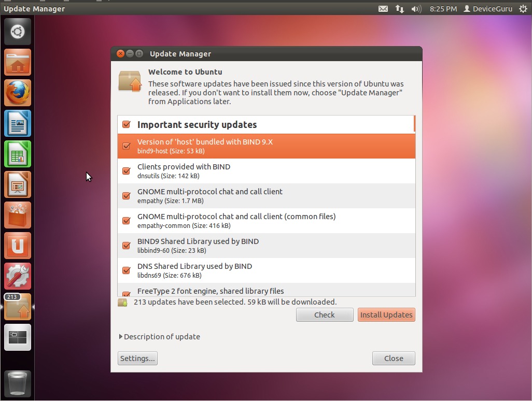
Task: Maximize the Update Manager window
Action: point(139,53)
